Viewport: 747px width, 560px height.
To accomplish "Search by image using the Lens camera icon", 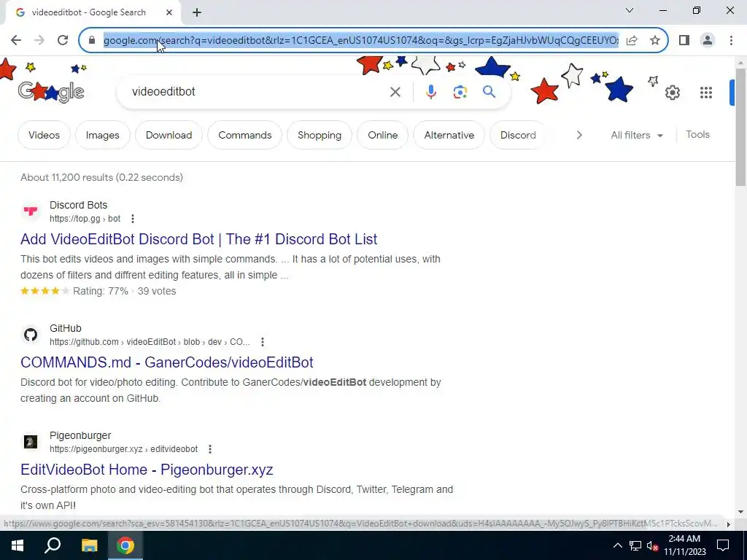I will click(x=460, y=92).
